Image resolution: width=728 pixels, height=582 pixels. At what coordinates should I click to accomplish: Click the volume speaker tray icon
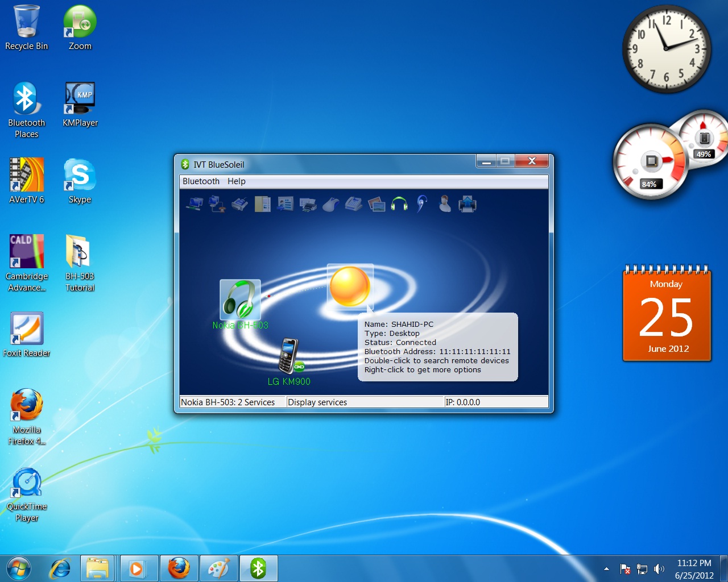point(659,569)
